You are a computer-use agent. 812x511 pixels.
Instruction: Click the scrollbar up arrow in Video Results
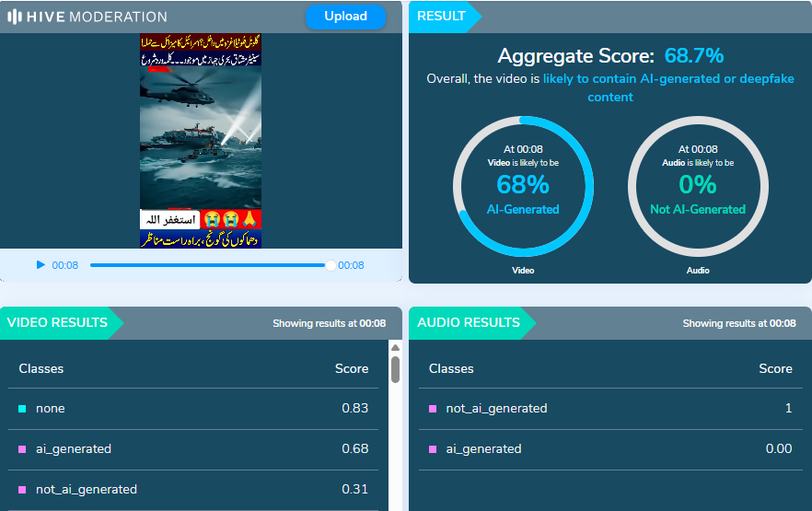[396, 347]
